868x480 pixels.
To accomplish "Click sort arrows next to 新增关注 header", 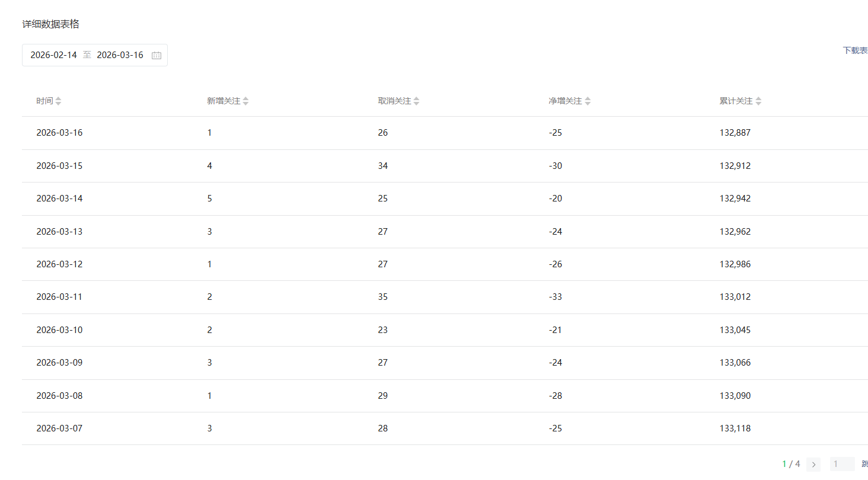I will 245,101.
